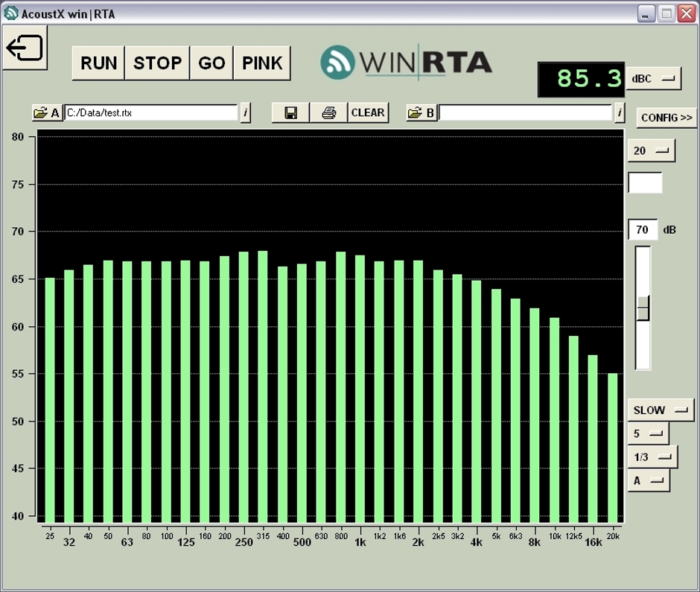
Task: Click the WinRTA logo
Action: coord(406,63)
